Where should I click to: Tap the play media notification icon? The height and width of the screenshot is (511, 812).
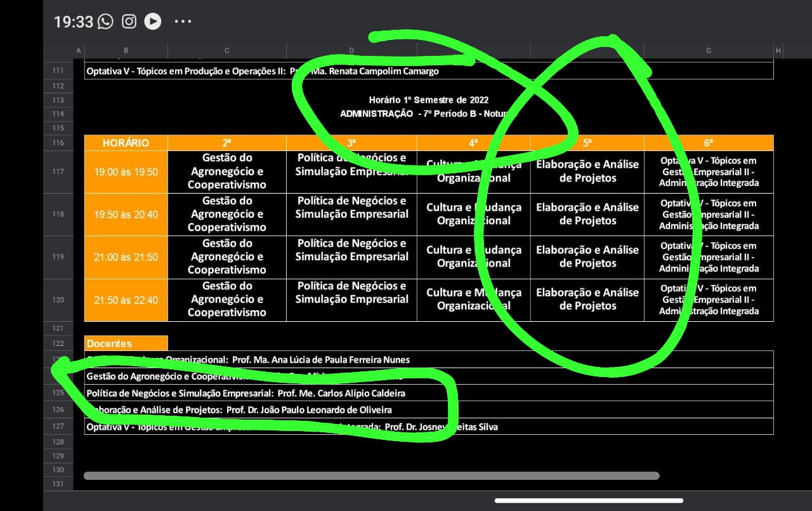(x=152, y=22)
